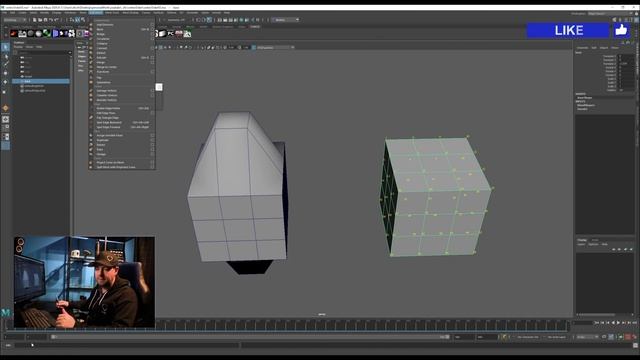Click the PC shelf icon
The height and width of the screenshot is (360, 640).
click(x=171, y=33)
